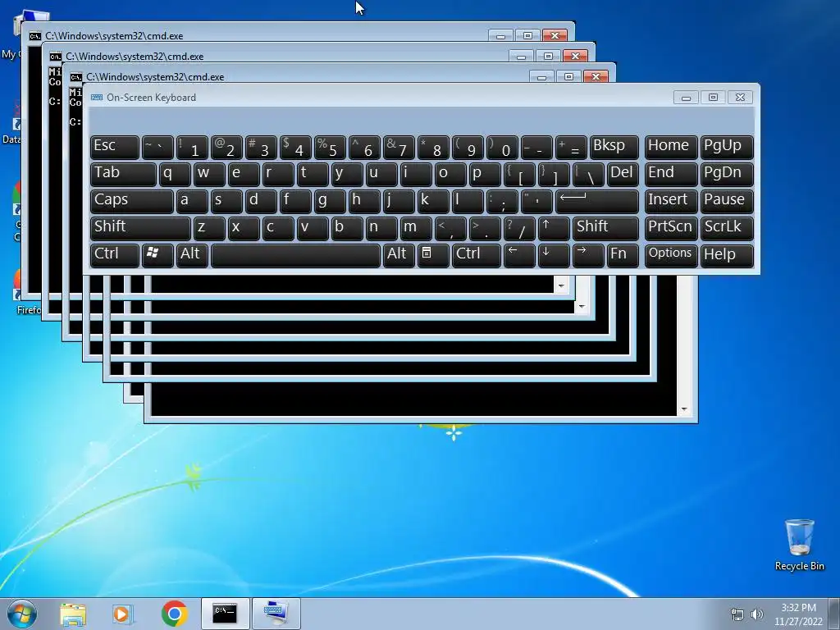This screenshot has width=840, height=630.
Task: Toggle the right Ctrl key
Action: 477,255
